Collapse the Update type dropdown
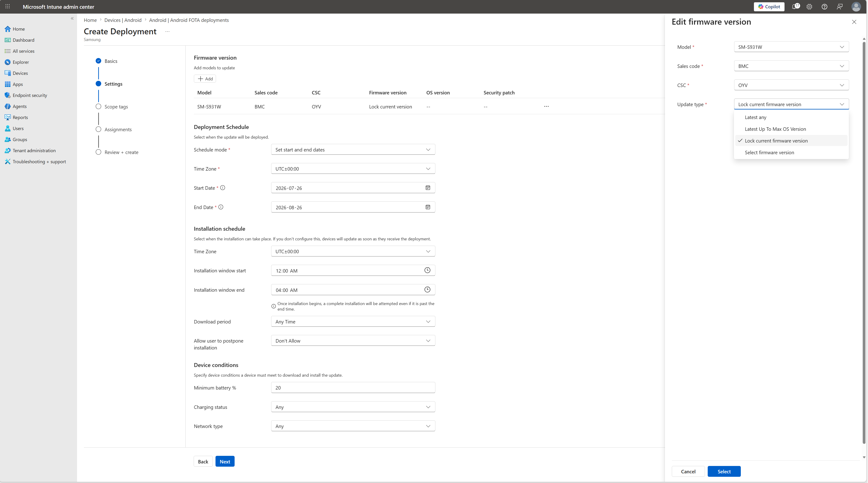This screenshot has height=483, width=868. point(791,104)
